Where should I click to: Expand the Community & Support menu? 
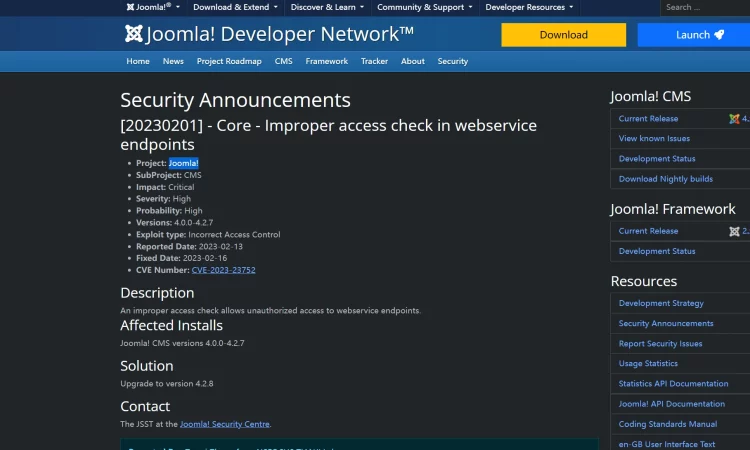(425, 7)
